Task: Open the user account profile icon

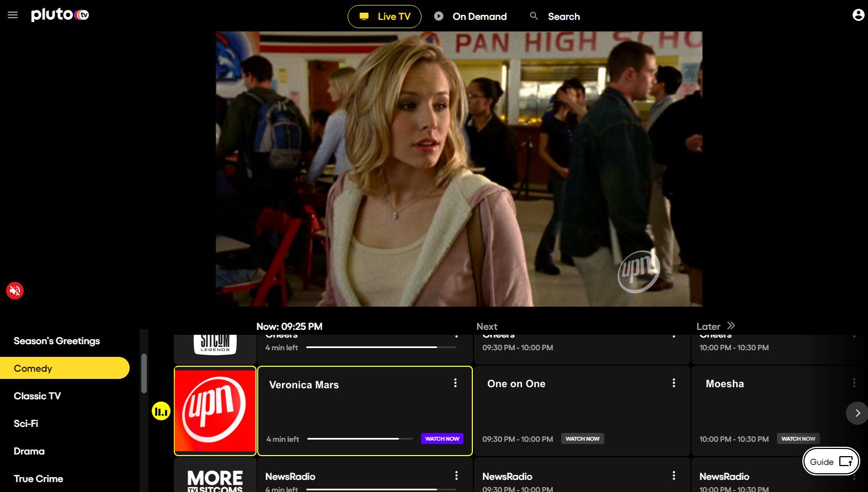Action: (858, 15)
